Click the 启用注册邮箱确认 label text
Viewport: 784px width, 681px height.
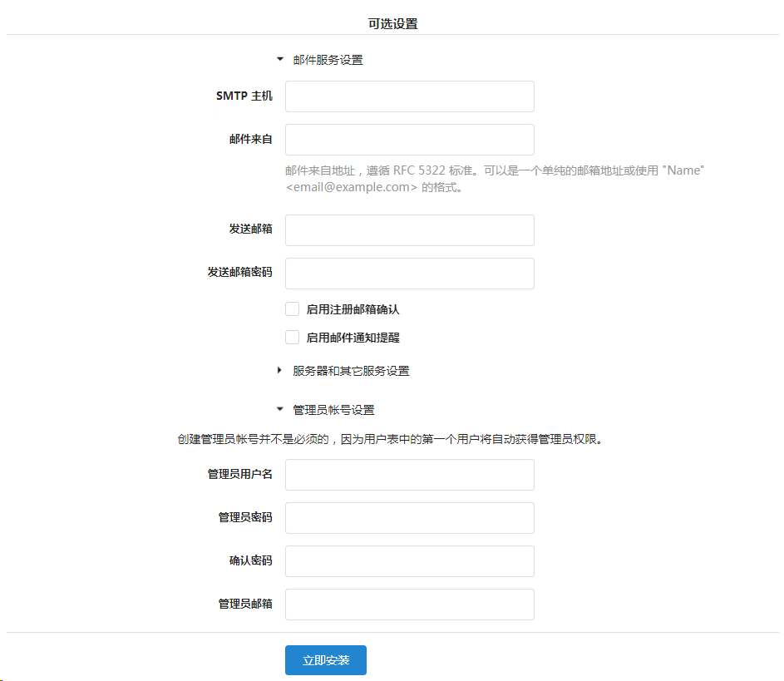click(x=353, y=309)
